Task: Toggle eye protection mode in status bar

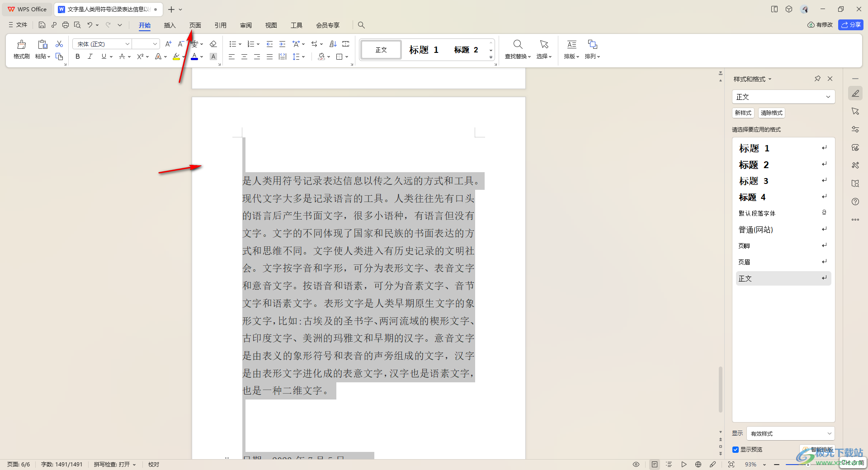Action: (636, 464)
